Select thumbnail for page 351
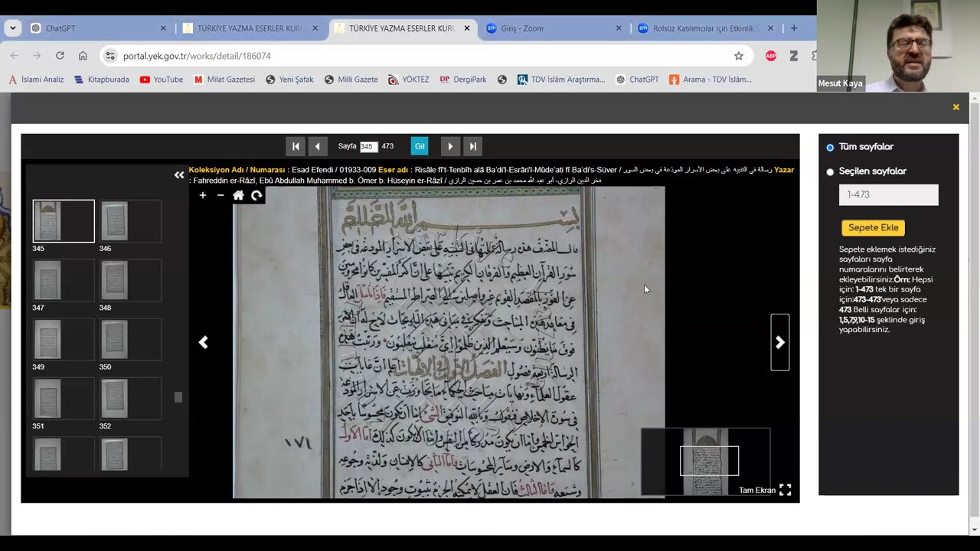 coord(64,399)
